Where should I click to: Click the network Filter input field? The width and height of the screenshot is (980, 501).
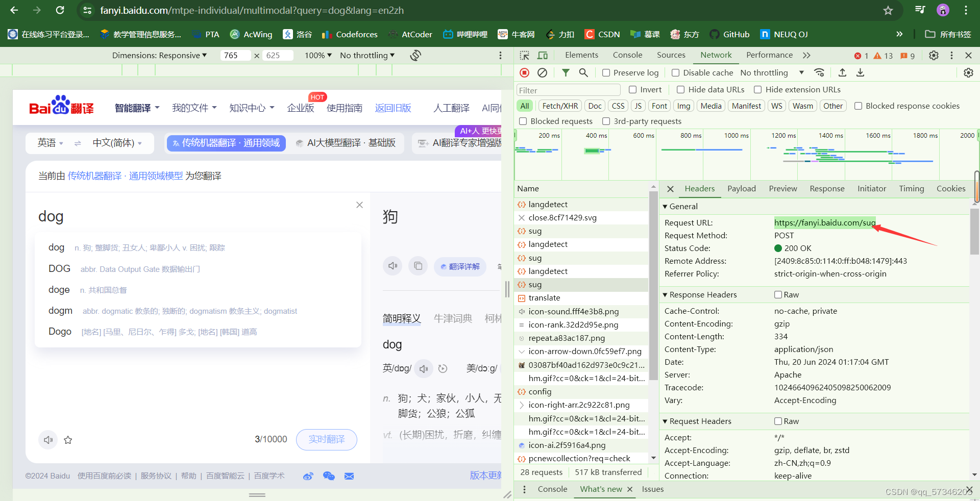pyautogui.click(x=568, y=90)
